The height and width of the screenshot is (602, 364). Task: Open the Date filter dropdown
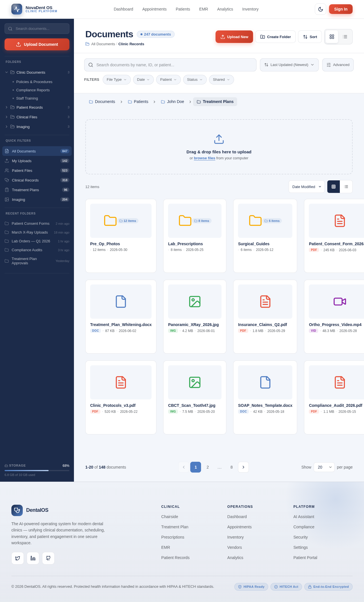click(x=143, y=80)
